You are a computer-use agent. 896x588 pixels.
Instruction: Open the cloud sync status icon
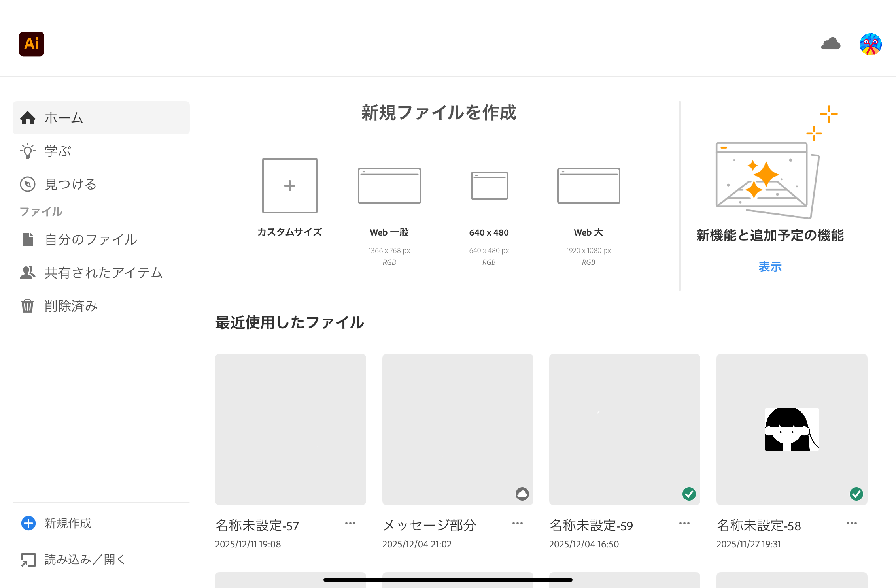click(x=831, y=44)
